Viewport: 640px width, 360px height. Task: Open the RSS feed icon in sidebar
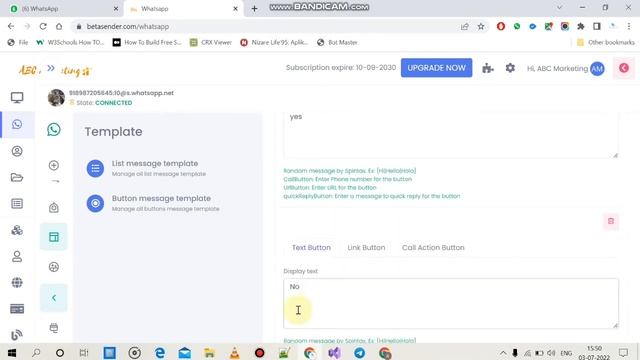pos(17,335)
